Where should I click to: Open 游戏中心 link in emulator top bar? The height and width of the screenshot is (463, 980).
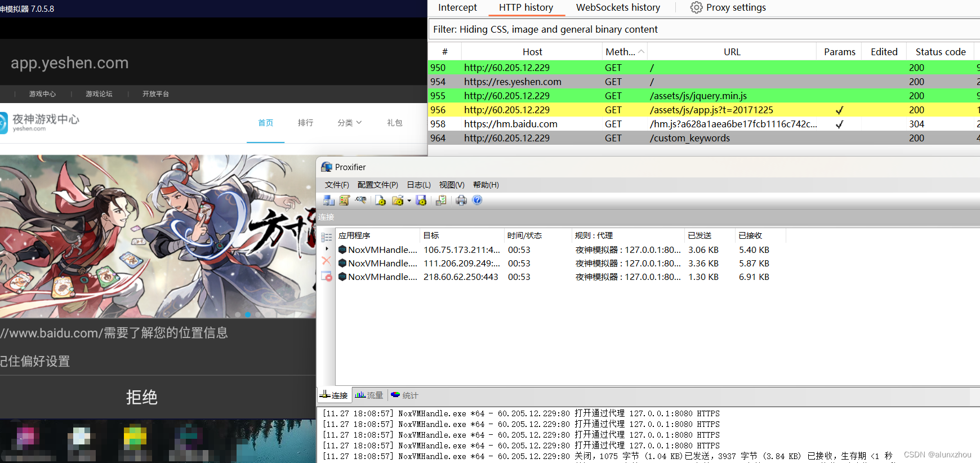pos(42,94)
